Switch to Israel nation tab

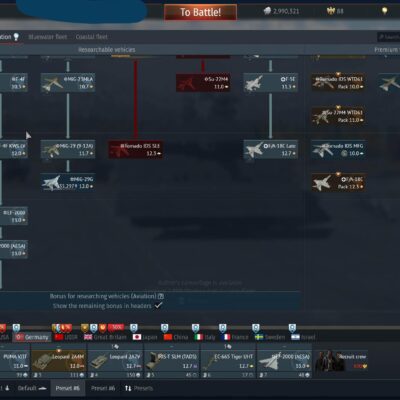pyautogui.click(x=303, y=337)
